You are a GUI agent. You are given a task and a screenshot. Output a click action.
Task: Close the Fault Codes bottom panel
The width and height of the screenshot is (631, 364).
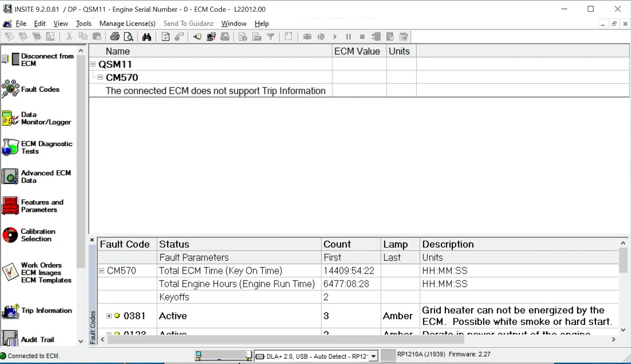[x=92, y=240]
